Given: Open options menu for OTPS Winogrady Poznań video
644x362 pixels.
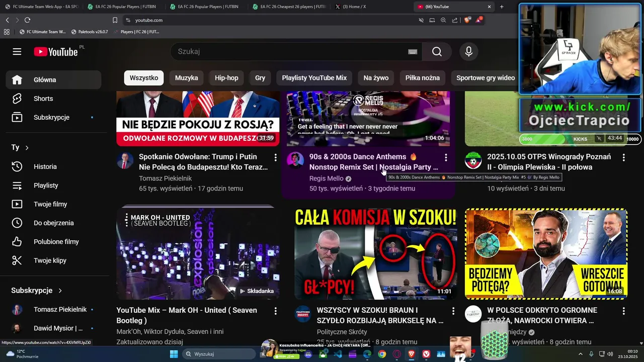Looking at the screenshot, I should [x=624, y=157].
